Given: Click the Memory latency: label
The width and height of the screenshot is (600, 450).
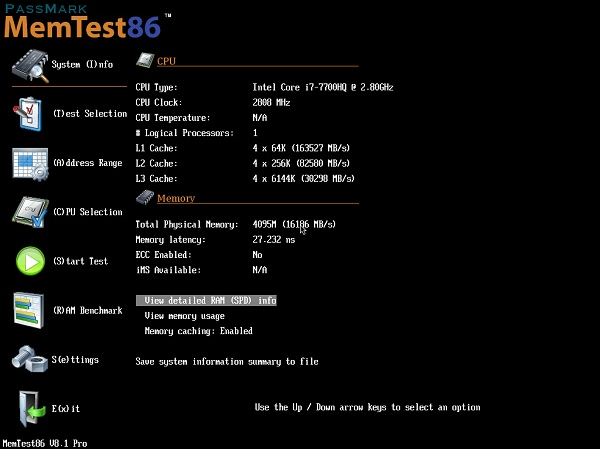Looking at the screenshot, I should [170, 240].
